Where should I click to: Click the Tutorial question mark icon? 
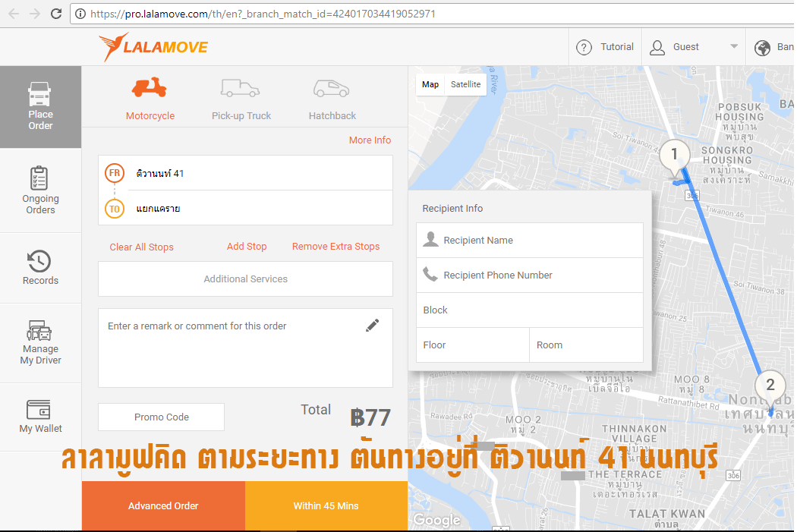[x=584, y=47]
